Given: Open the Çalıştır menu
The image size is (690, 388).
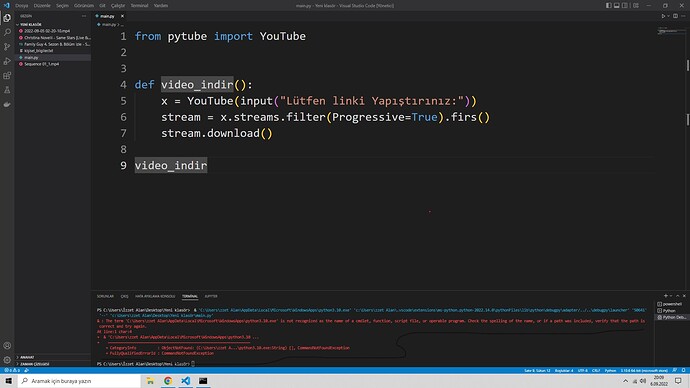Looking at the screenshot, I should coord(118,6).
